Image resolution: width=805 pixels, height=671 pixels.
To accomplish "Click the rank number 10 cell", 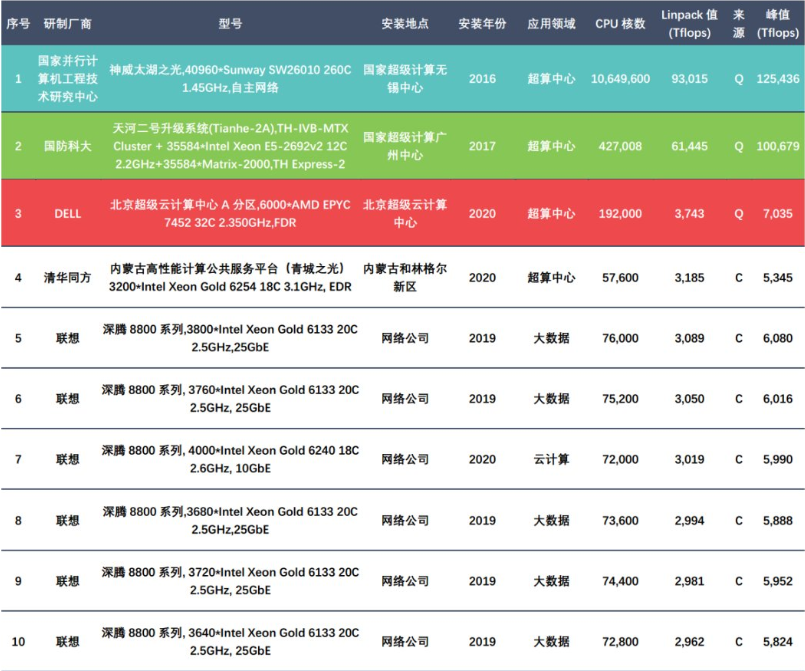I will coord(18,642).
